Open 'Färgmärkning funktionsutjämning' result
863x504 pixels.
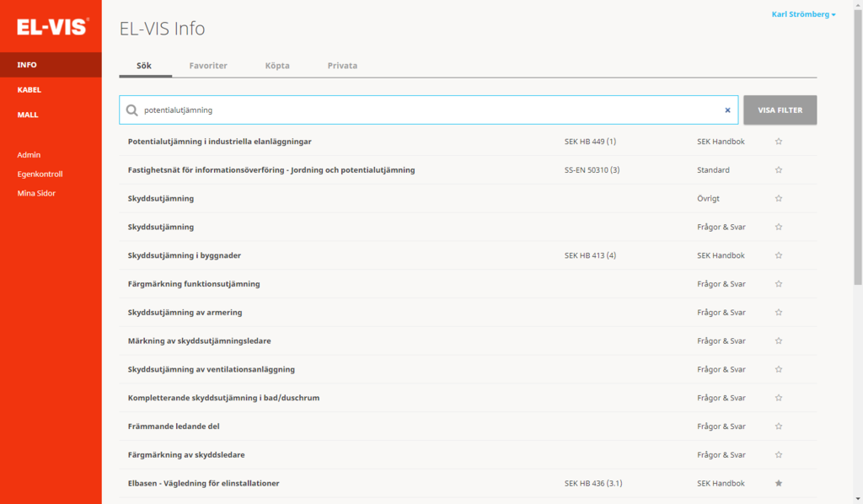pyautogui.click(x=194, y=284)
